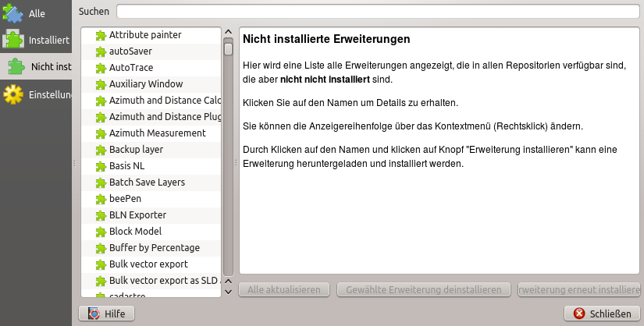This screenshot has width=644, height=326.
Task: Click the puzzle icon beside Attribute painter
Action: click(100, 35)
